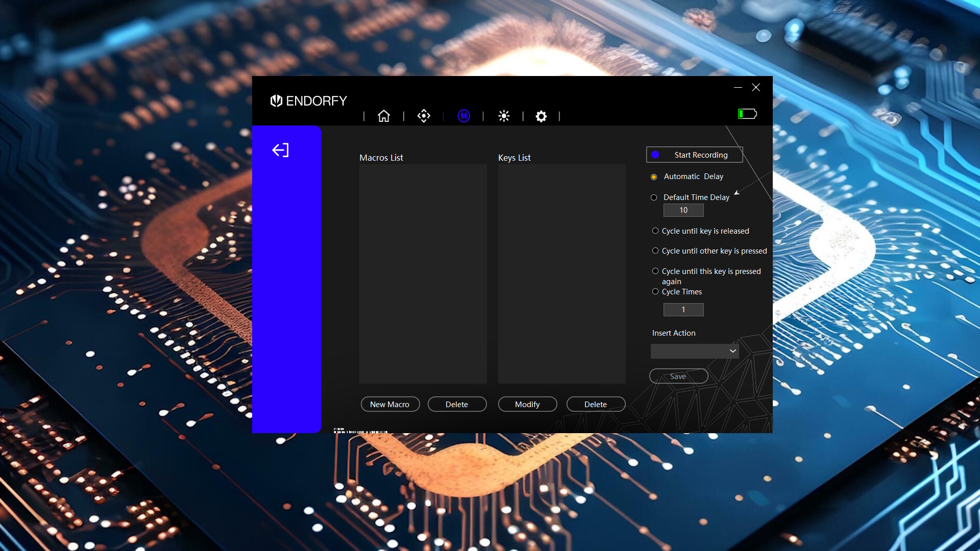Click the Modify button under Keys List
This screenshot has height=551, width=980.
click(x=527, y=404)
